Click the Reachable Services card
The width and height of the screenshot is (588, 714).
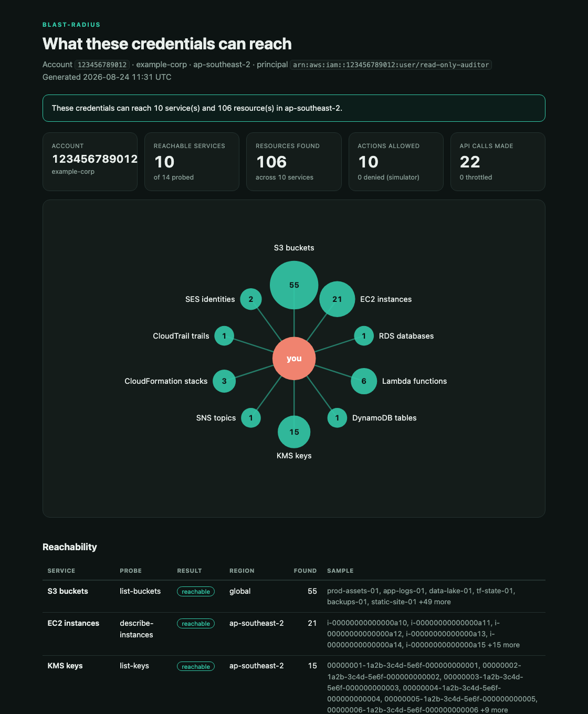click(x=192, y=162)
